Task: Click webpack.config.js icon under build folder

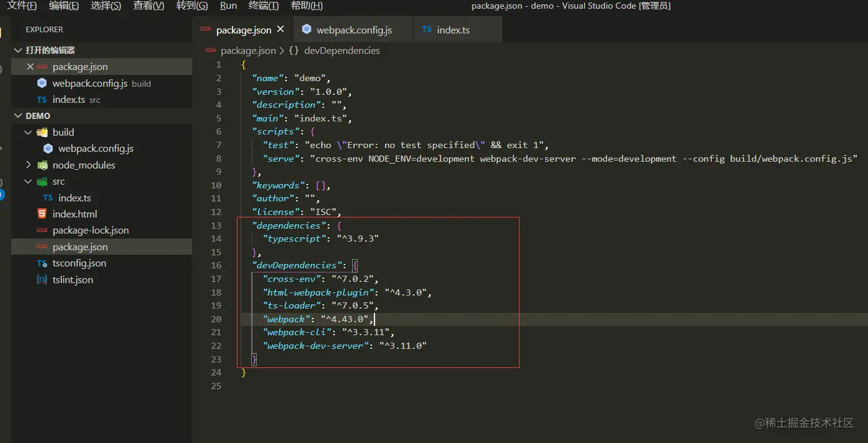Action: pyautogui.click(x=48, y=149)
